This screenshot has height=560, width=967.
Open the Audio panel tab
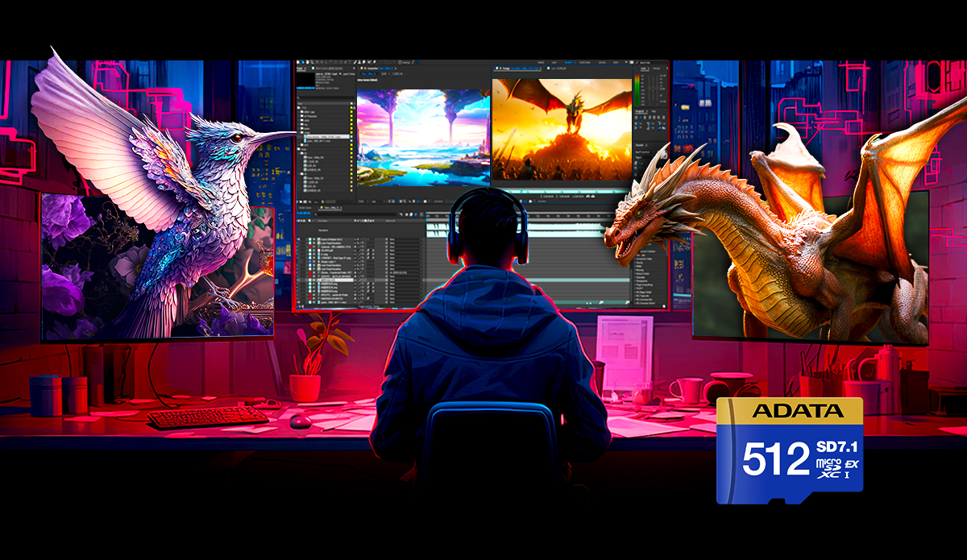point(642,70)
